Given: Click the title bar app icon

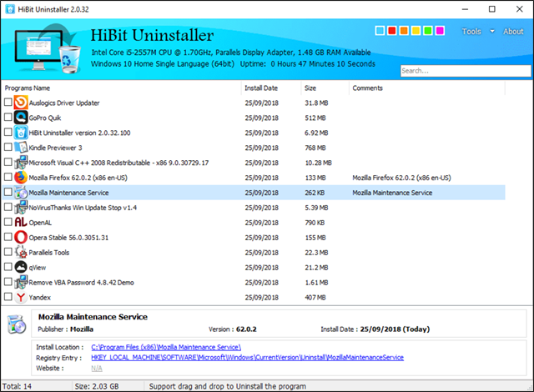Looking at the screenshot, I should tap(10, 9).
